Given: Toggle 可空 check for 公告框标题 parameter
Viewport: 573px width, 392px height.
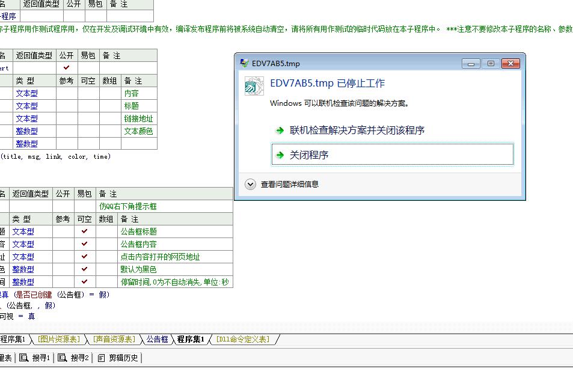Looking at the screenshot, I should point(85,231).
